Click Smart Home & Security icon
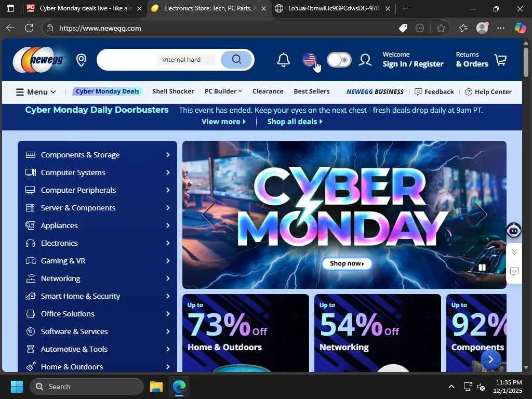 point(31,296)
